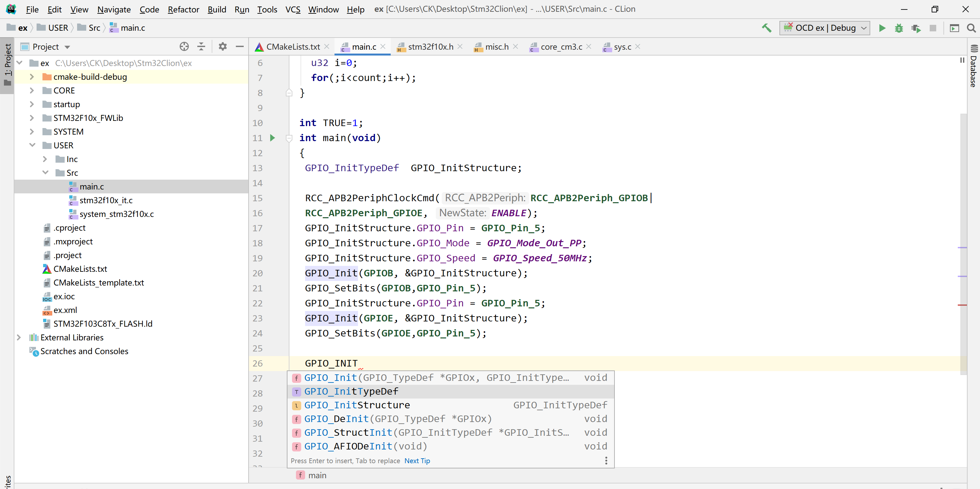980x489 pixels.
Task: Select GPIO_AFIODeInit completion suggestion
Action: (450, 446)
